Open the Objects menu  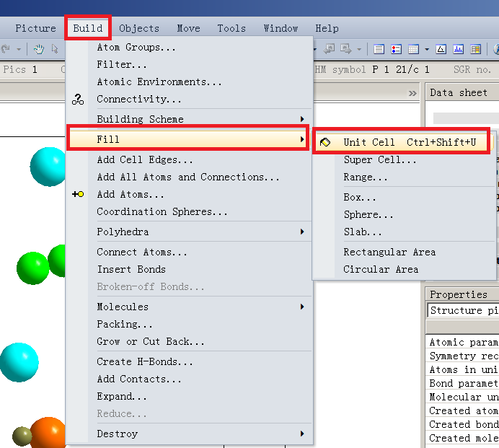pos(139,28)
